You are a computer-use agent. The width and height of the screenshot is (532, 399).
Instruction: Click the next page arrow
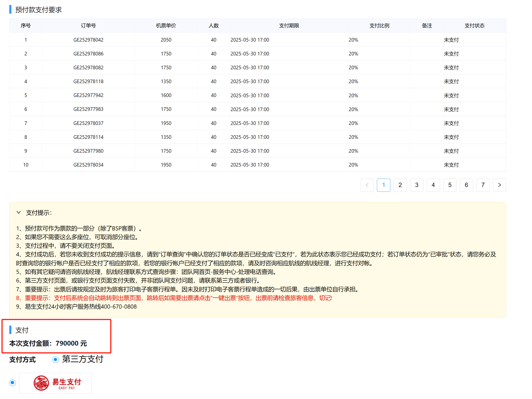pyautogui.click(x=499, y=185)
